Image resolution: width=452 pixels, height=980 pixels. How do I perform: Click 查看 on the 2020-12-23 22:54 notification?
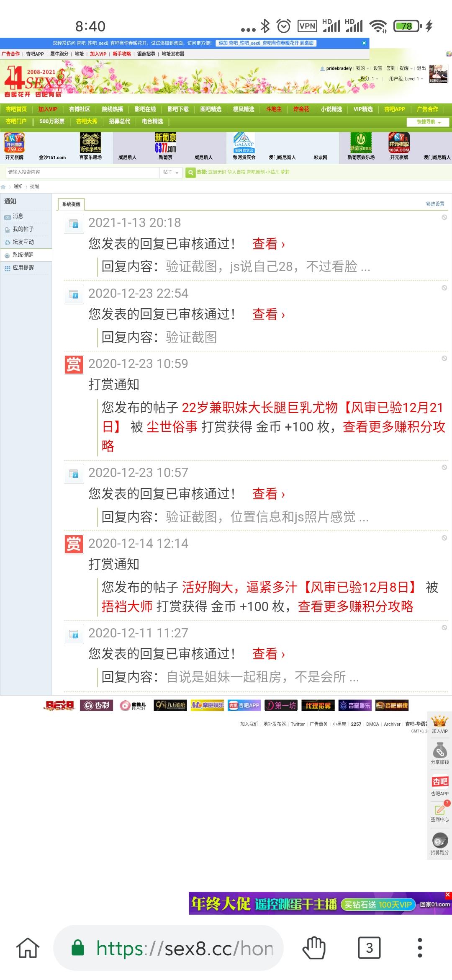pyautogui.click(x=268, y=315)
